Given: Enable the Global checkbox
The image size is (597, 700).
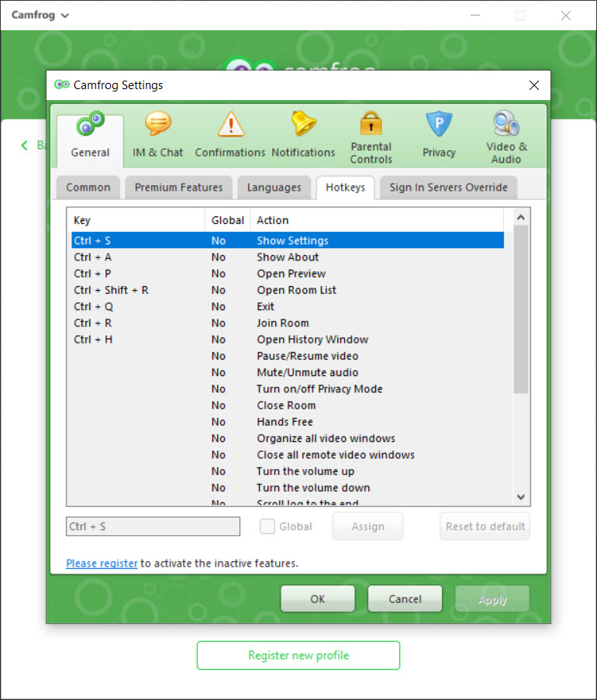Looking at the screenshot, I should (x=267, y=526).
